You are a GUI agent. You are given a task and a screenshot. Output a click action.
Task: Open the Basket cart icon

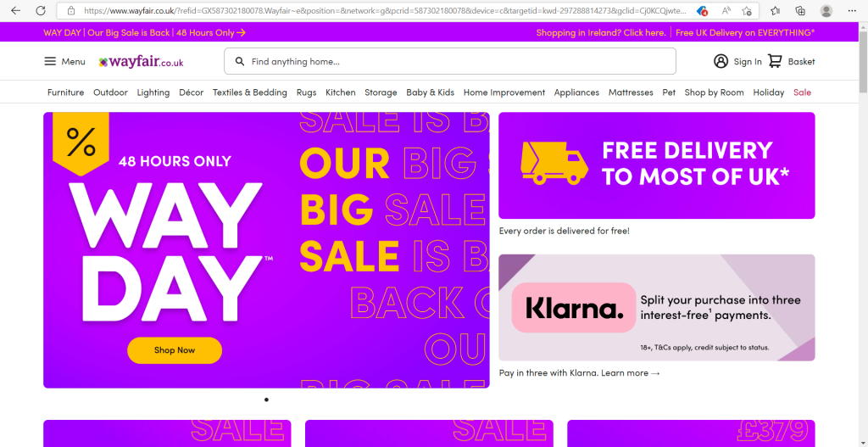coord(775,61)
